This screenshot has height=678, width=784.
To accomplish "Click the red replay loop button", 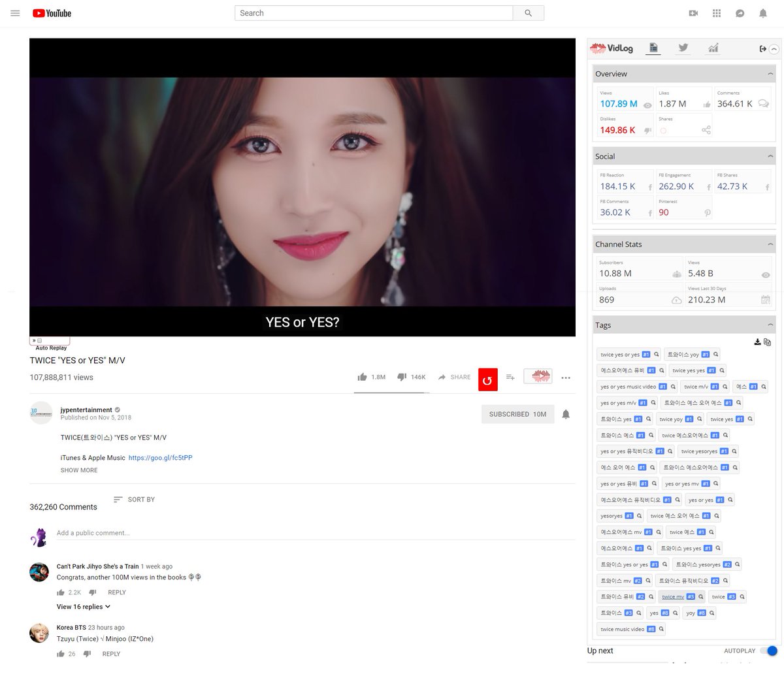I will 487,379.
